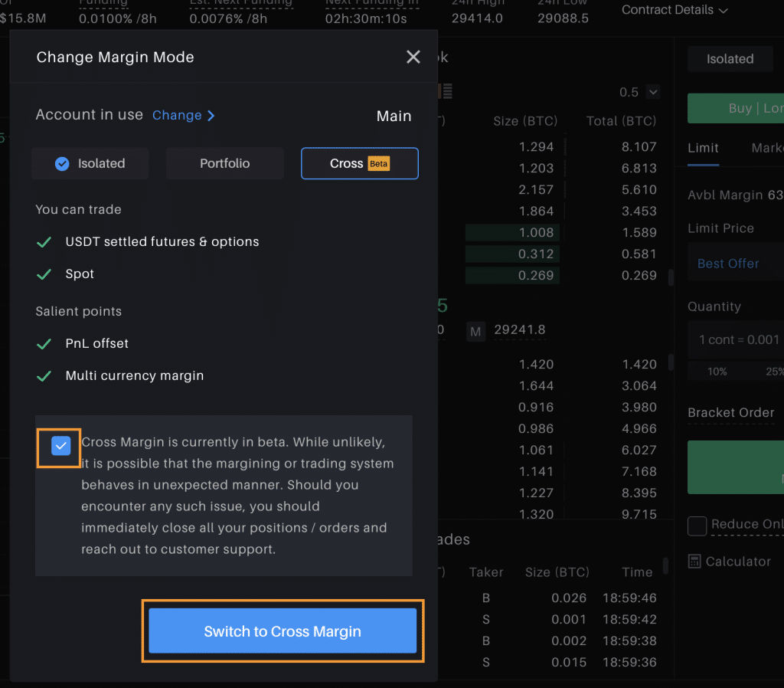Select Buy | Long side button
The width and height of the screenshot is (784, 688).
point(736,108)
